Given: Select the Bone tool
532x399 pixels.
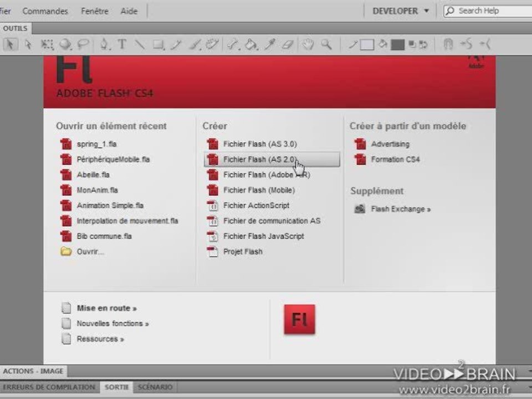Looking at the screenshot, I should (x=234, y=44).
